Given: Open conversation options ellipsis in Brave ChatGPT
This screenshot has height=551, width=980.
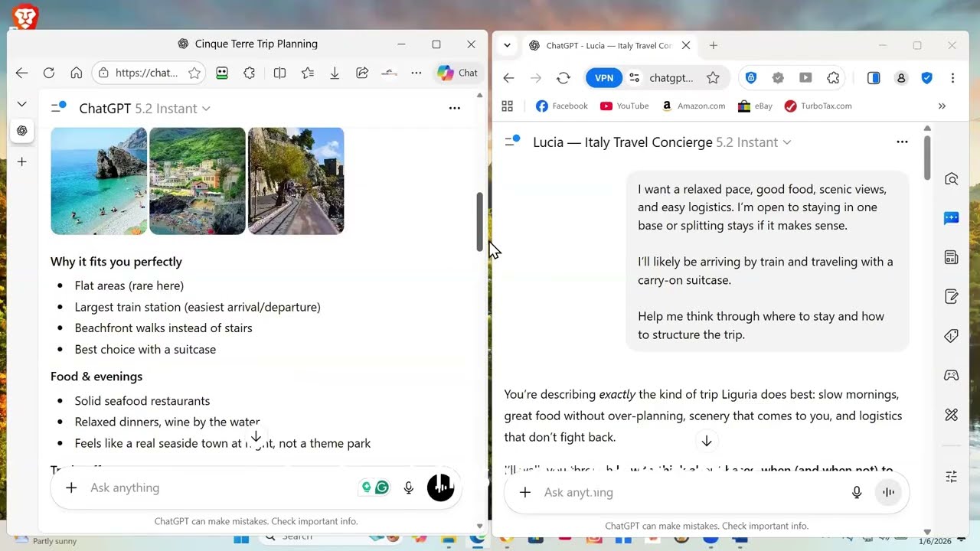Looking at the screenshot, I should coord(902,142).
